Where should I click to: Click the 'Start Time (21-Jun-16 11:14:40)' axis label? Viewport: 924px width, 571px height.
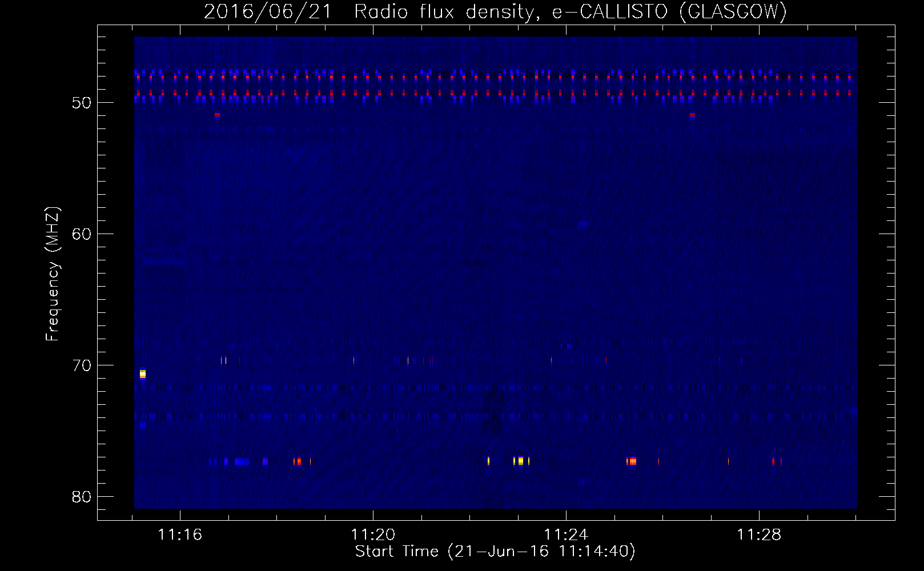pyautogui.click(x=495, y=552)
